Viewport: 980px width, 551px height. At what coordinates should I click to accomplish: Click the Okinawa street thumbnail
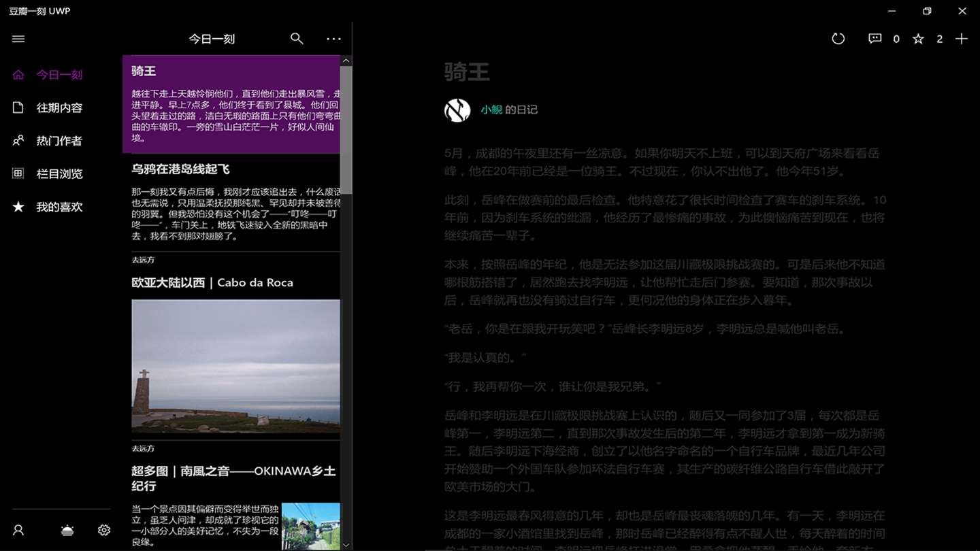[311, 527]
